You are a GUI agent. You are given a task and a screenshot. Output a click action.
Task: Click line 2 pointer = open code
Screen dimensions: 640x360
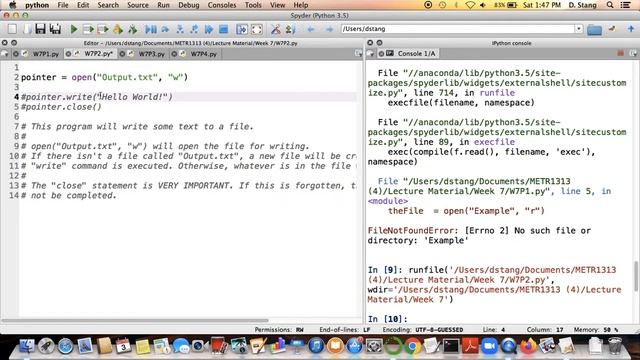(104, 77)
